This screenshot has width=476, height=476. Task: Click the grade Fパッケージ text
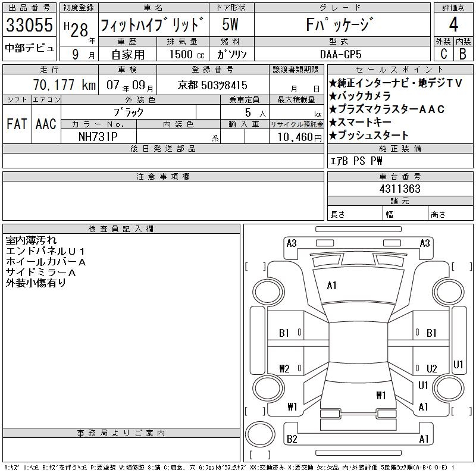pos(340,24)
